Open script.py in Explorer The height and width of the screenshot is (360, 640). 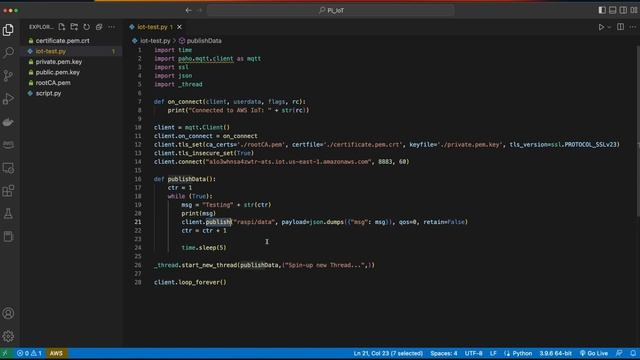(48, 93)
